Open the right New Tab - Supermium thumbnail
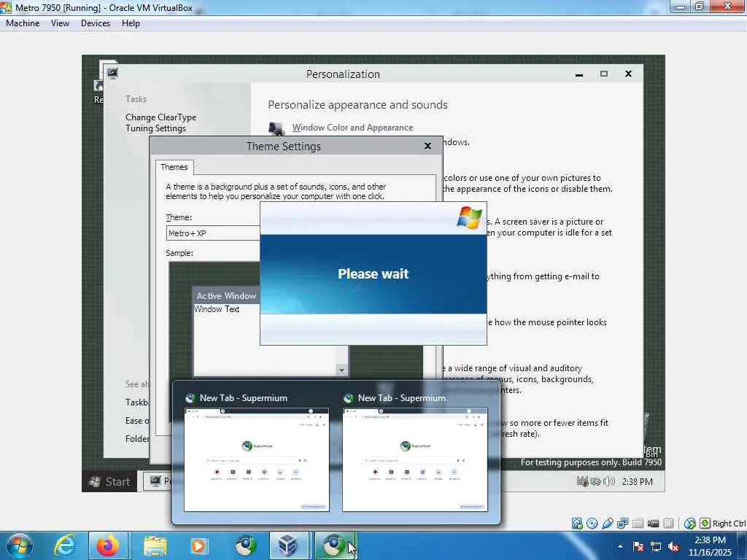747x560 pixels. tap(415, 459)
